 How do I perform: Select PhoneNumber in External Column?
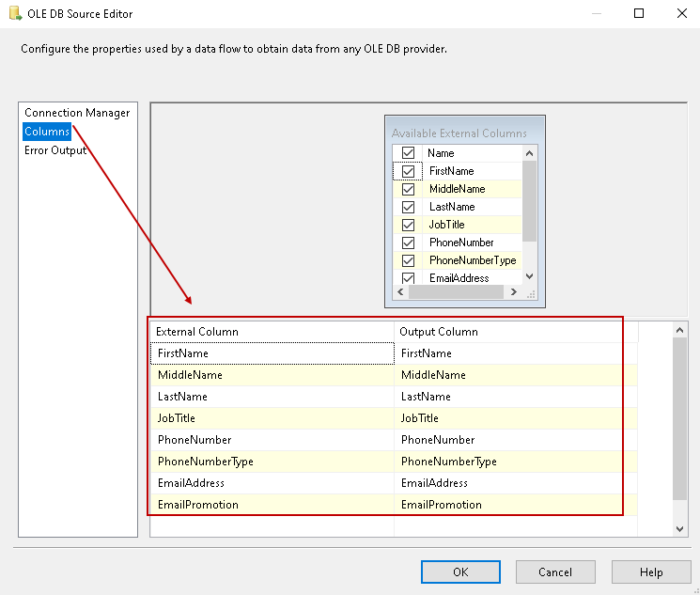tap(272, 440)
